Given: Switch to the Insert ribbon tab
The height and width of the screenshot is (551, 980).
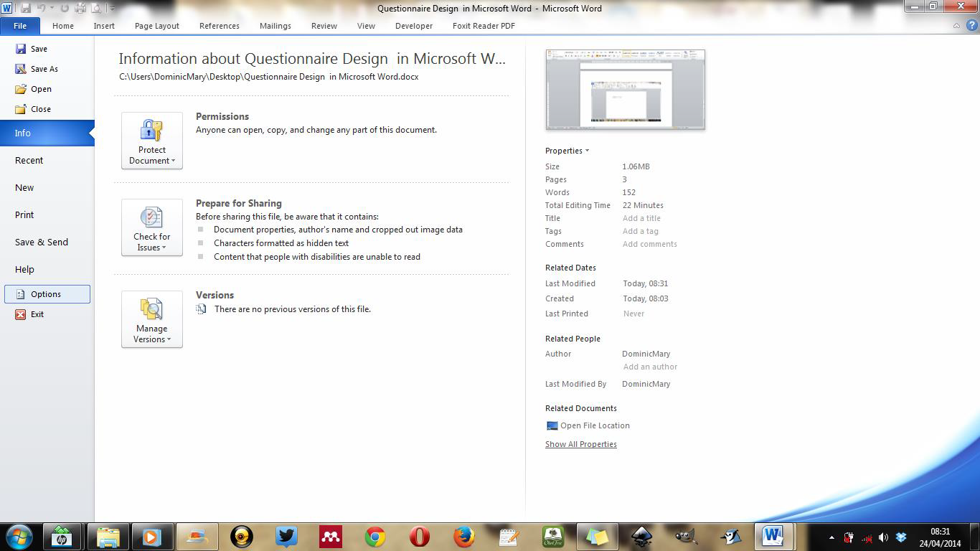Looking at the screenshot, I should [x=104, y=26].
